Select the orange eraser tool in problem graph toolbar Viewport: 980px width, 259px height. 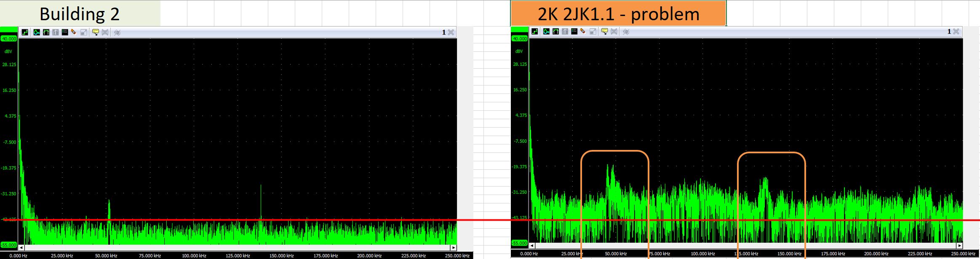point(583,32)
